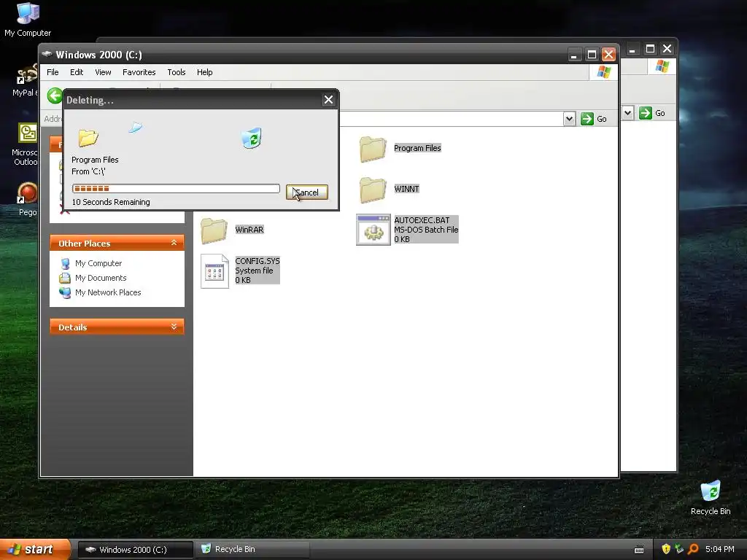The height and width of the screenshot is (560, 747).
Task: Click the Go button in the rear window
Action: pyautogui.click(x=652, y=113)
